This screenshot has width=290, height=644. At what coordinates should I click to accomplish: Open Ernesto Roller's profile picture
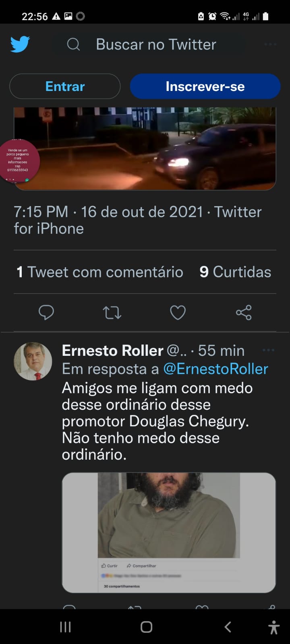coord(33,361)
